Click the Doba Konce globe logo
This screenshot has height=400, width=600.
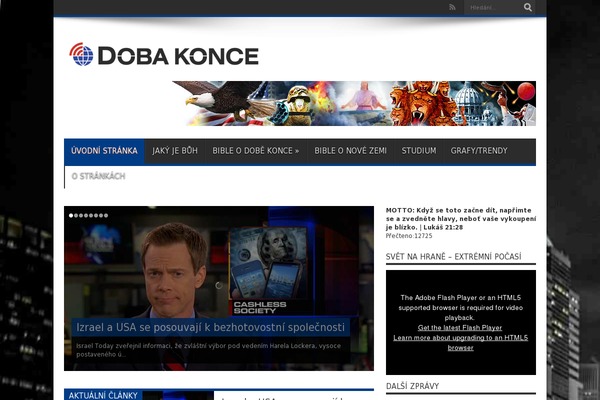pos(81,55)
